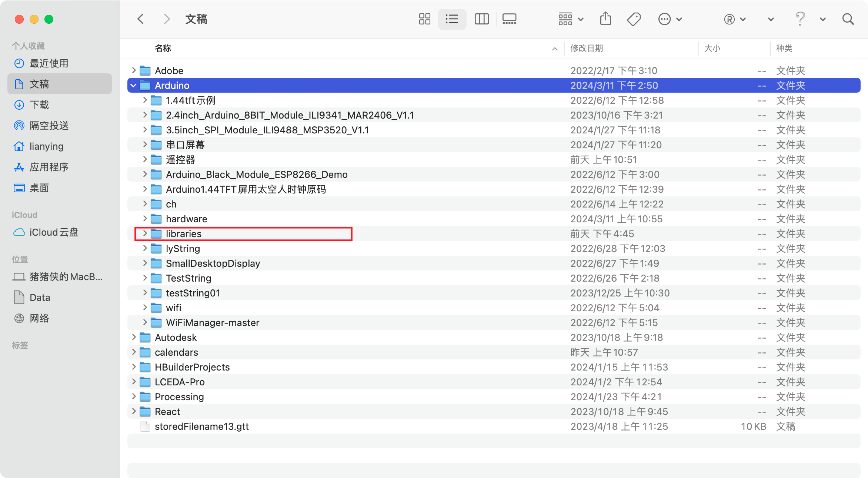Select 应用程序 in the sidebar
This screenshot has width=868, height=478.
click(x=49, y=167)
